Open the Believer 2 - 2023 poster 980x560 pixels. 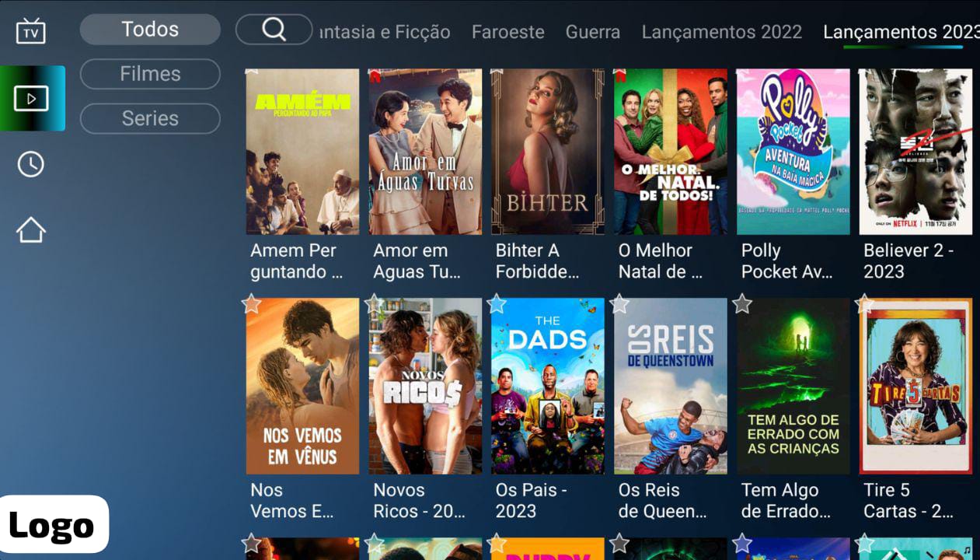915,152
